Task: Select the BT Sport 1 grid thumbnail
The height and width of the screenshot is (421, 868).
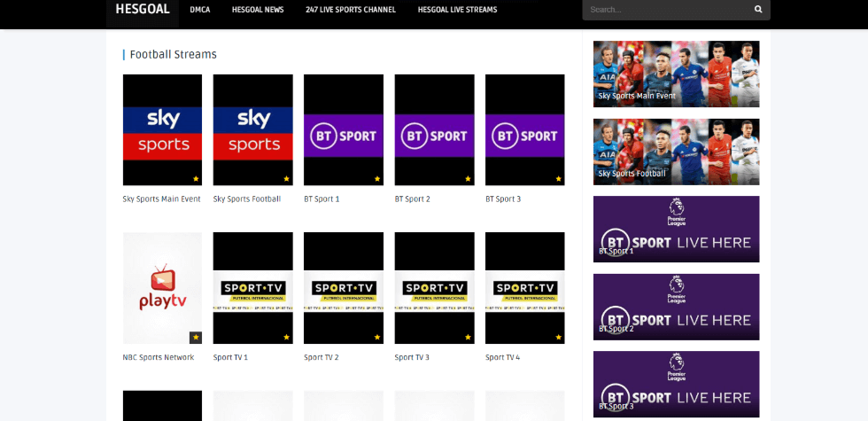Action: point(344,129)
